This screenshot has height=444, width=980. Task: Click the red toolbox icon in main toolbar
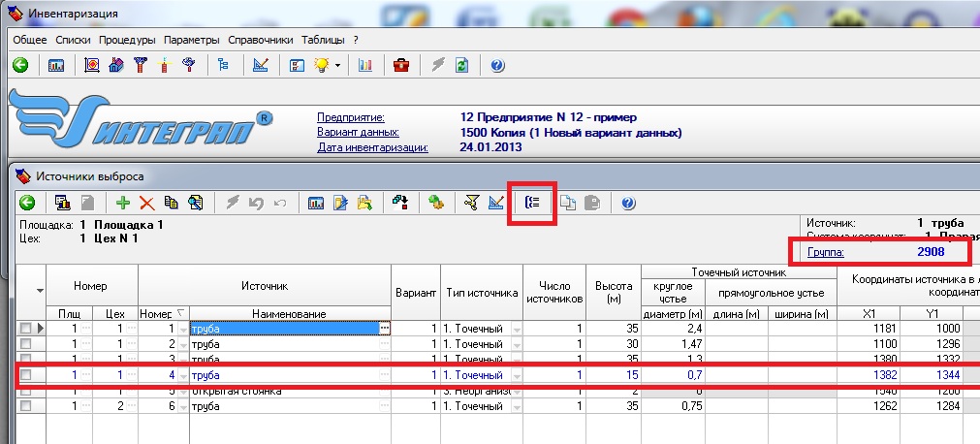tap(400, 66)
